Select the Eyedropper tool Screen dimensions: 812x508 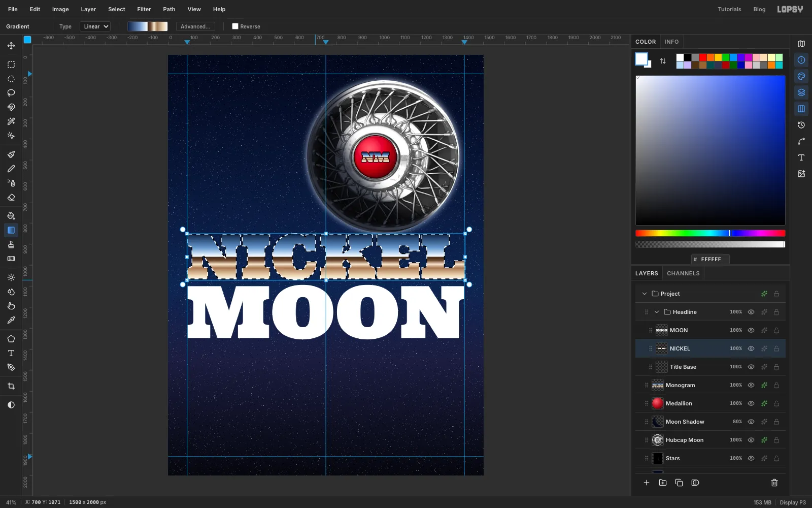[11, 320]
